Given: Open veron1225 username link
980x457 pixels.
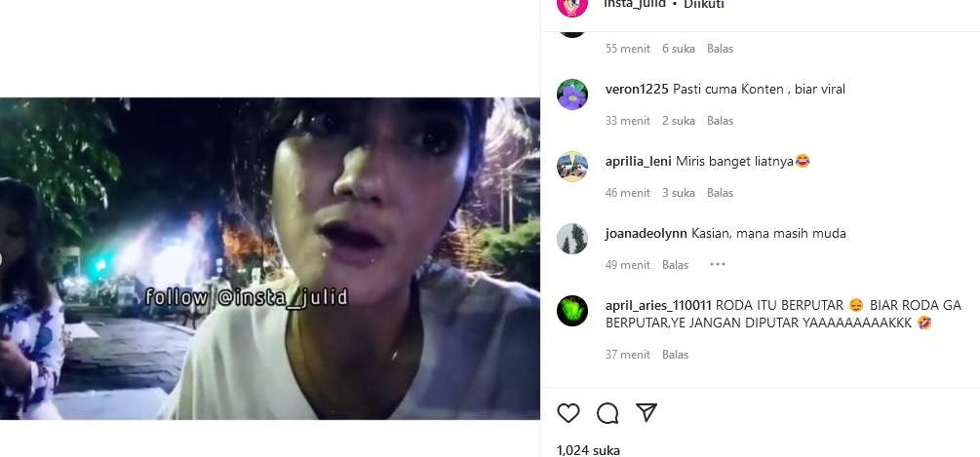Looking at the screenshot, I should pos(637,90).
